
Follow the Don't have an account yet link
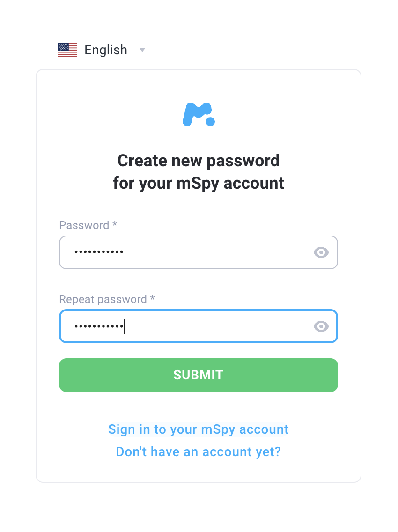[x=199, y=452]
